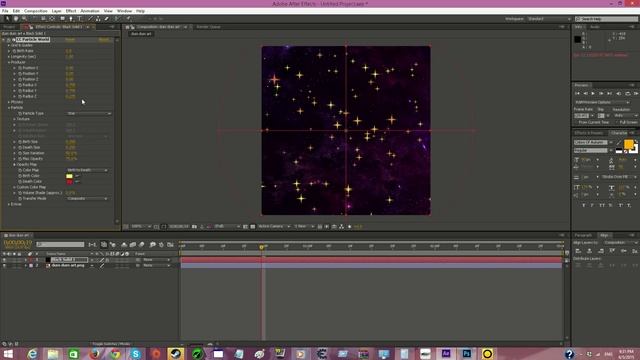Toggle Max Opacity stopwatch

(x=20, y=159)
